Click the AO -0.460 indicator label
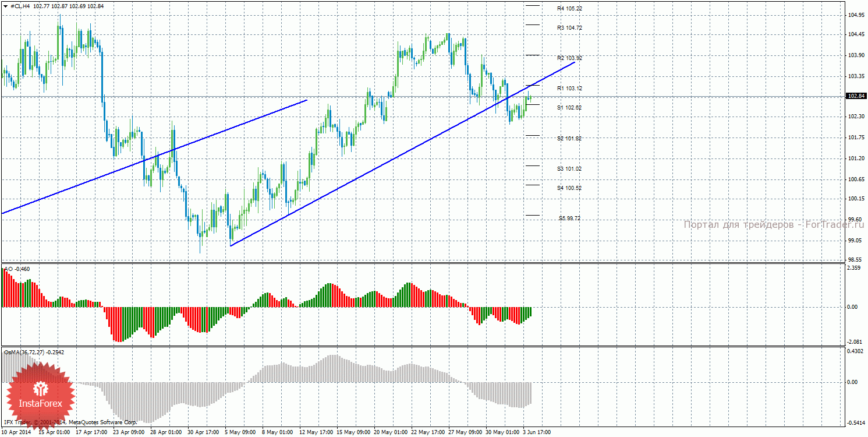868x437 pixels. (x=17, y=269)
